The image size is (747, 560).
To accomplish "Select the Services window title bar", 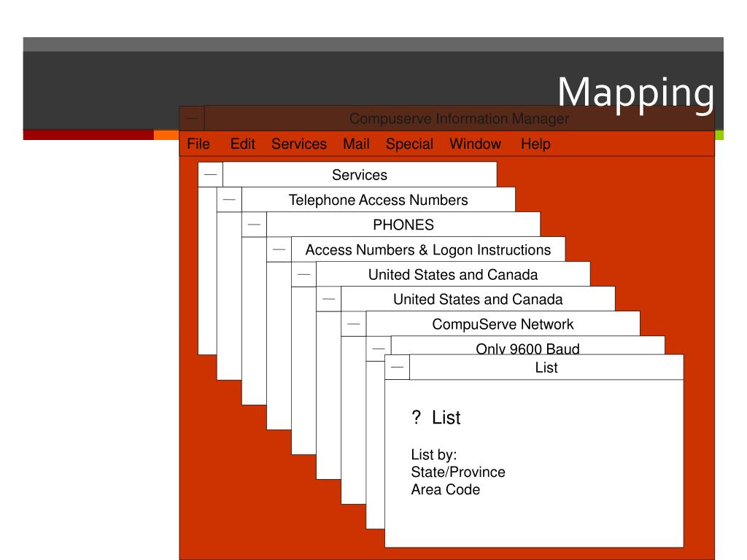I will click(x=360, y=175).
